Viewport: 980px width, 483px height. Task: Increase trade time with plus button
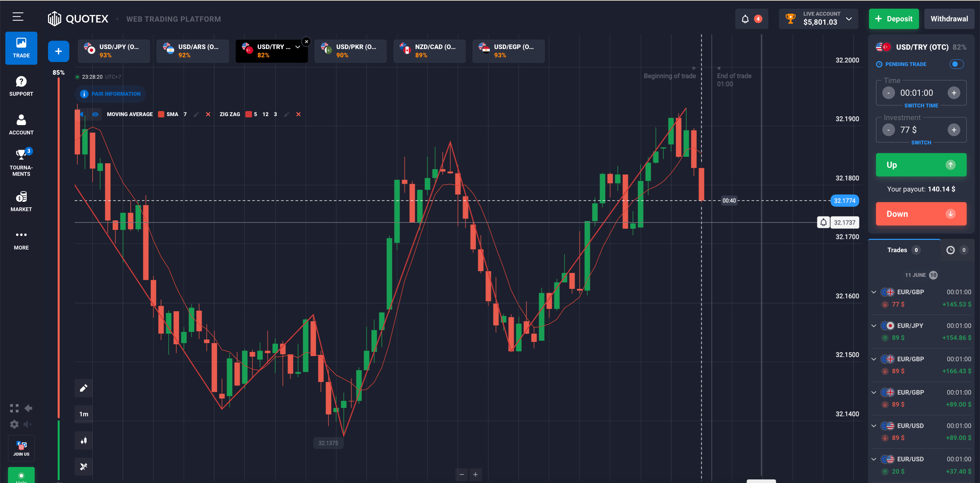(953, 93)
